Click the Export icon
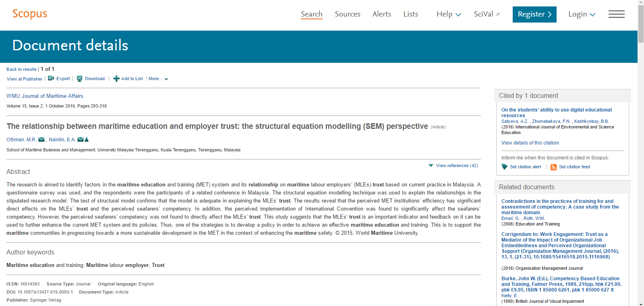The height and width of the screenshot is (306, 644). (51, 79)
